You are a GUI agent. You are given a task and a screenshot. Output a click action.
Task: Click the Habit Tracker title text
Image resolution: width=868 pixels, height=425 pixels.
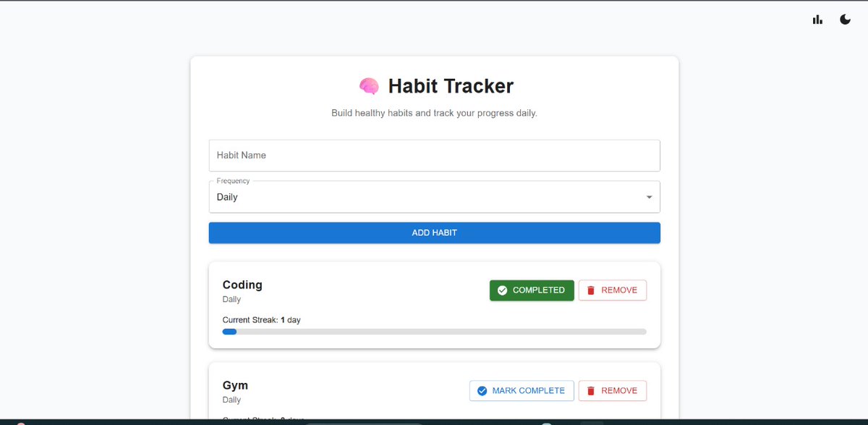pyautogui.click(x=451, y=86)
